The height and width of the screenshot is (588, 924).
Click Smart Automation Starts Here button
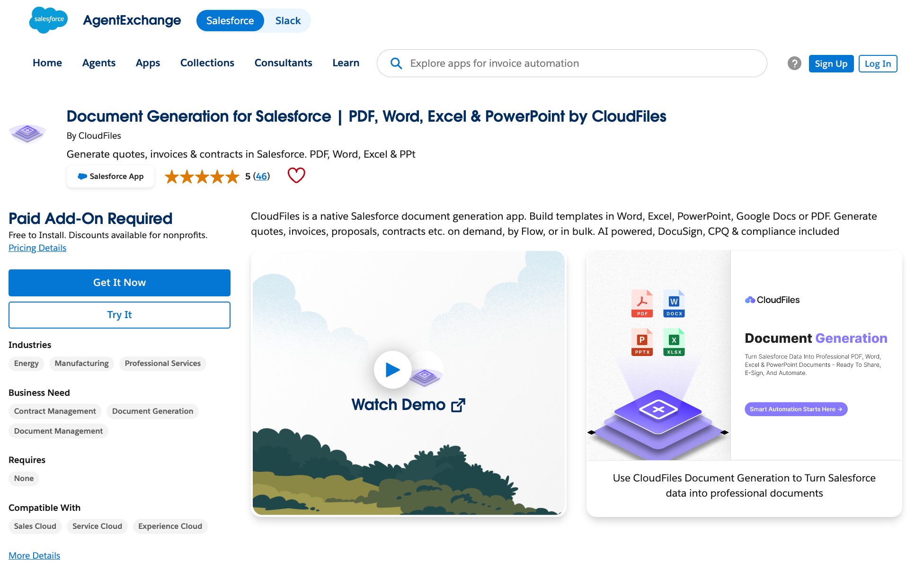click(796, 410)
